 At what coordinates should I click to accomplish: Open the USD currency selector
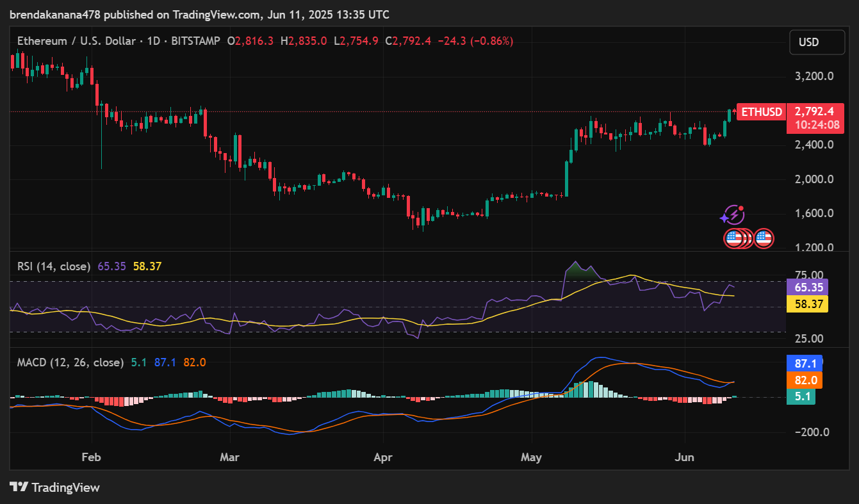[808, 42]
